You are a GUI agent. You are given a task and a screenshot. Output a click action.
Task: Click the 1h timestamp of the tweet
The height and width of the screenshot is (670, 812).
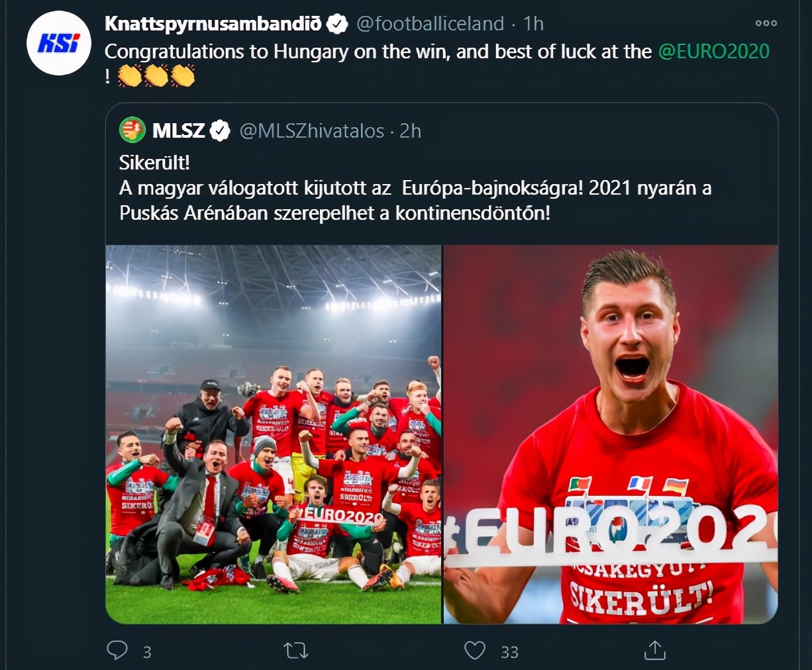[533, 24]
